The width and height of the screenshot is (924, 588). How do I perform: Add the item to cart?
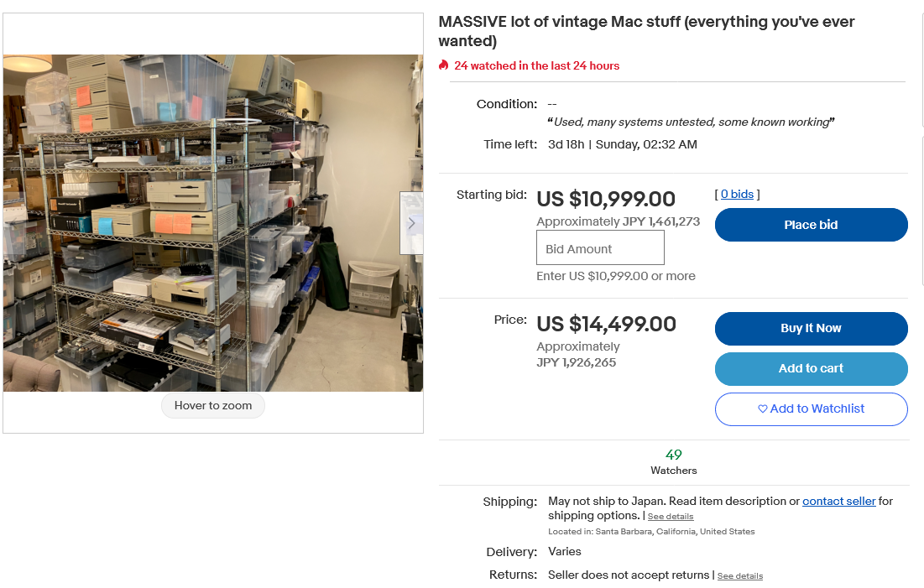click(x=811, y=368)
